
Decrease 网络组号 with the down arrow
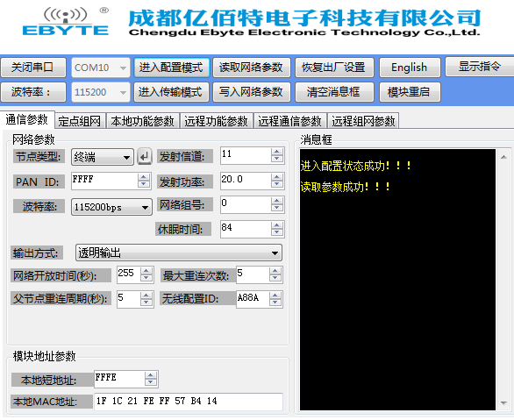click(x=277, y=209)
